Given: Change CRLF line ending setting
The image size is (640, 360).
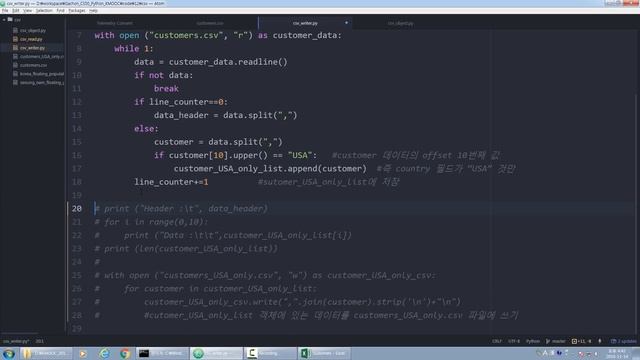Looking at the screenshot, I should click(497, 341).
